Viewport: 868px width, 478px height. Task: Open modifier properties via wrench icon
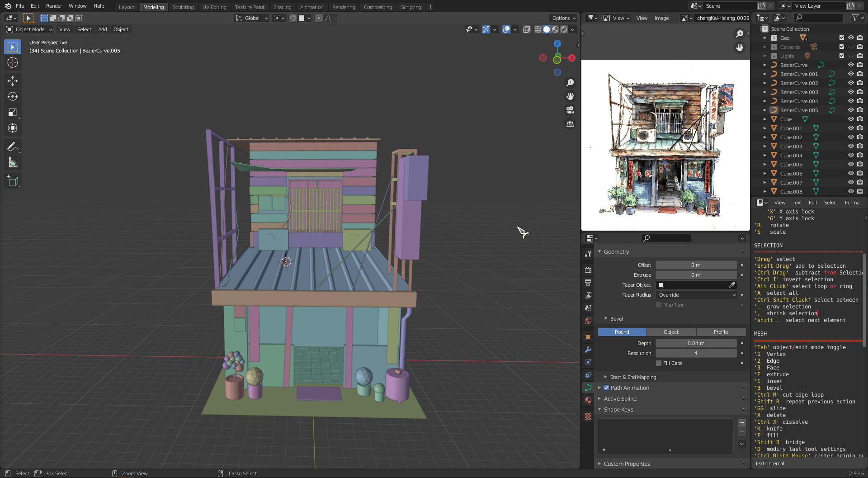click(588, 350)
